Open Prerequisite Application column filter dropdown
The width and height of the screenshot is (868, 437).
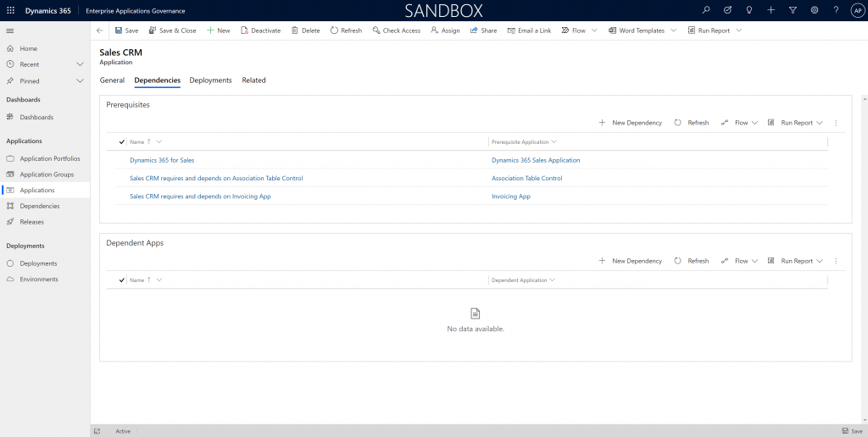(x=554, y=142)
